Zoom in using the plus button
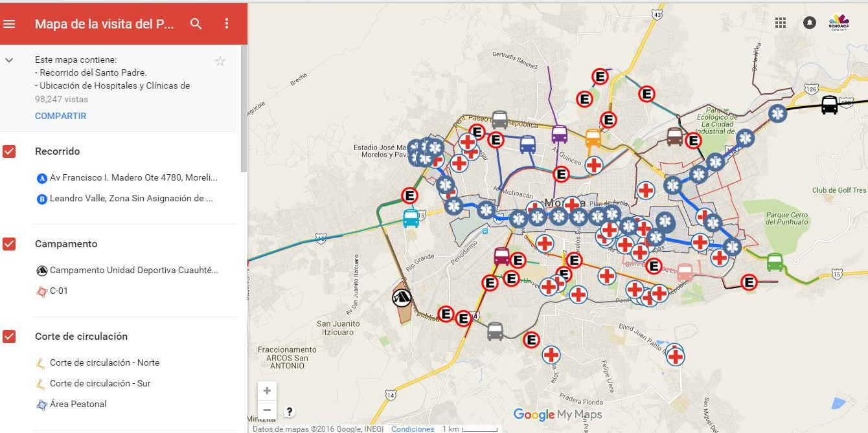The width and height of the screenshot is (868, 433). tap(267, 391)
